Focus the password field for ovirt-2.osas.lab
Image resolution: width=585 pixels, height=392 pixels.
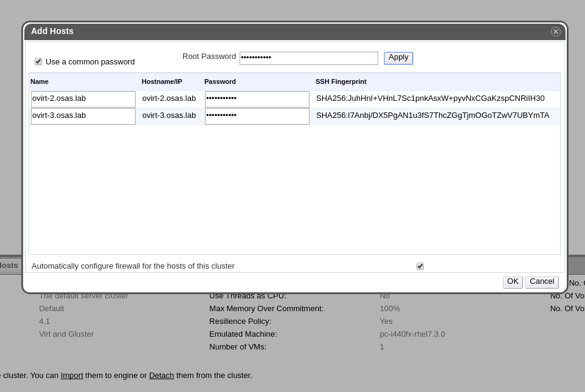pos(257,99)
